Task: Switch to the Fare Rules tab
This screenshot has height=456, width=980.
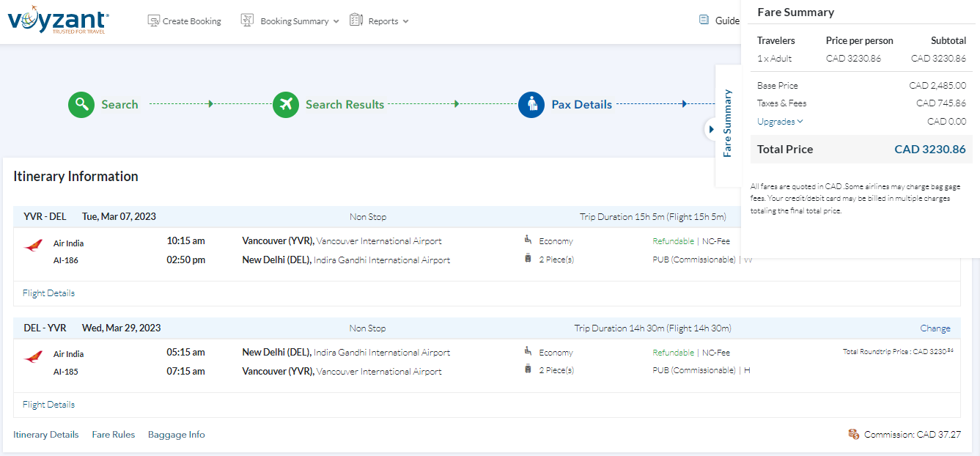Action: tap(114, 435)
